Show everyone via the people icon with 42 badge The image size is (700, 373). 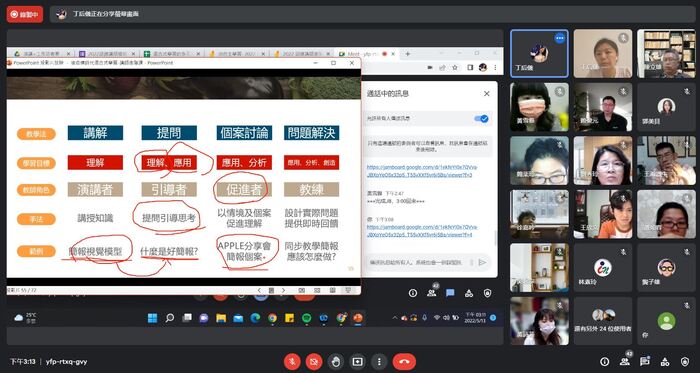pyautogui.click(x=625, y=361)
